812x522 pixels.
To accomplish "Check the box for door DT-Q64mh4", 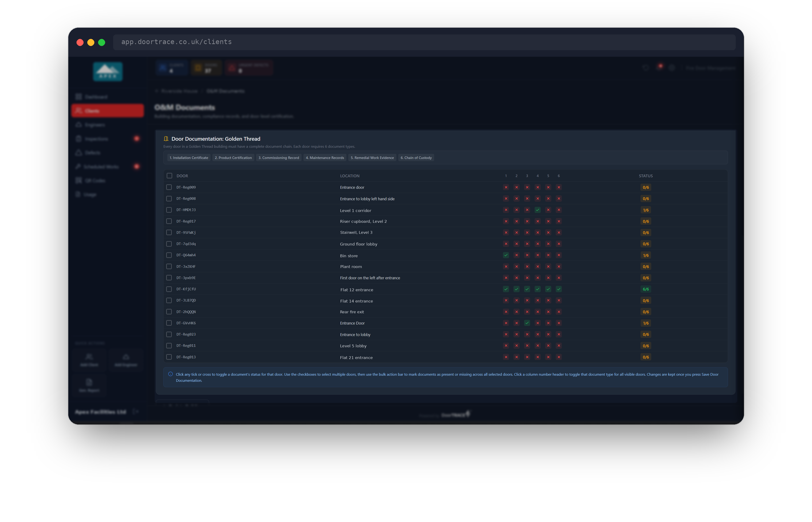I will [169, 255].
